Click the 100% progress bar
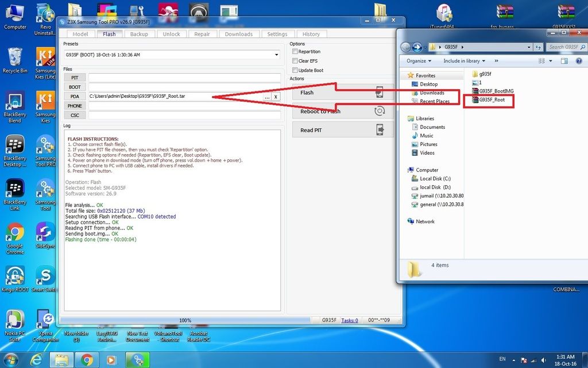Image resolution: width=588 pixels, height=368 pixels. [x=185, y=320]
